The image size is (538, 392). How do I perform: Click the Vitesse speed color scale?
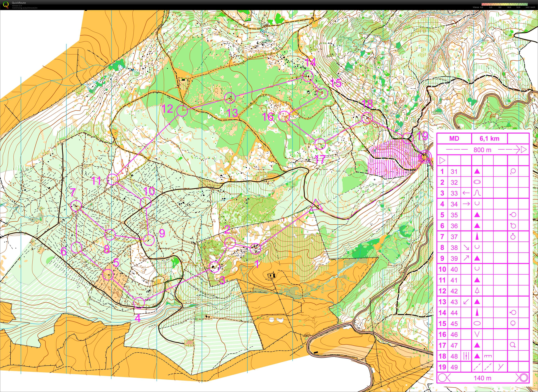(505, 4)
